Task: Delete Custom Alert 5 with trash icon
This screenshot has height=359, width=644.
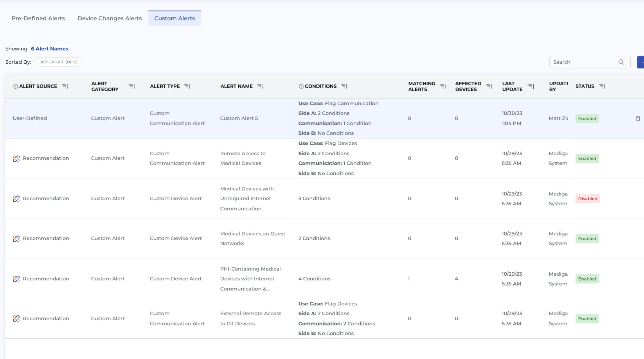Action: click(638, 118)
